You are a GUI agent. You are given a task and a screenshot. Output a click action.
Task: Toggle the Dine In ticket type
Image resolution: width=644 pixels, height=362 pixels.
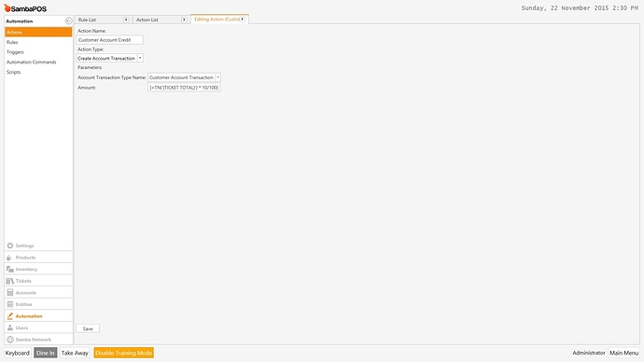[45, 353]
